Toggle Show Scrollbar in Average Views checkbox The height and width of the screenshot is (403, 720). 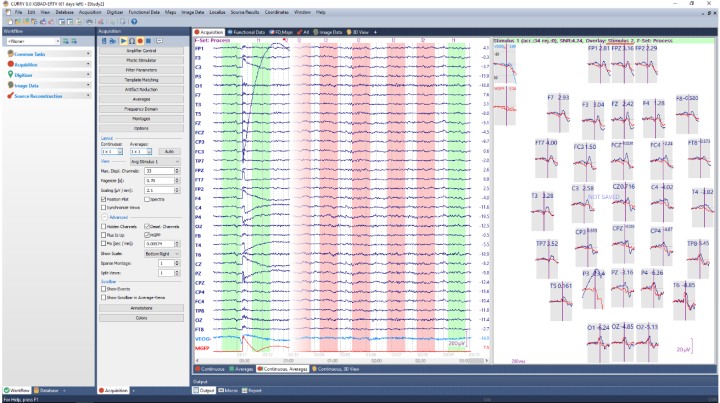[103, 297]
